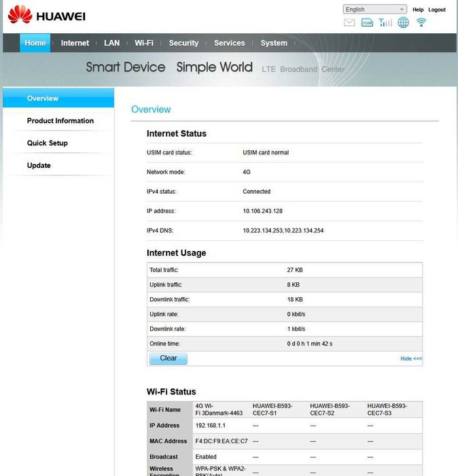Open the Security menu
Screen dimensions: 458x476
[183, 43]
